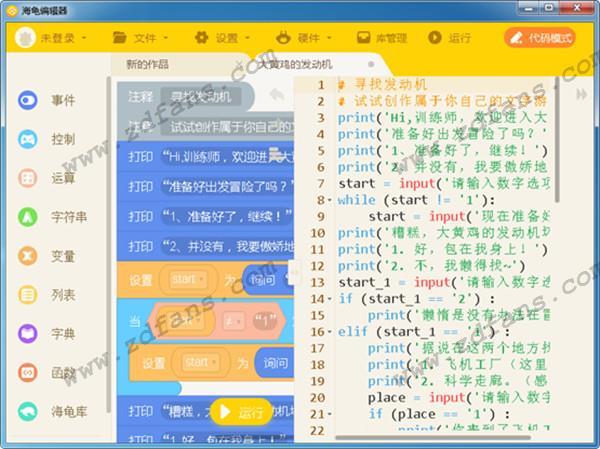Viewport: 600px width, 449px height.
Task: Switch to the 新的作品 tab
Action: 147,64
